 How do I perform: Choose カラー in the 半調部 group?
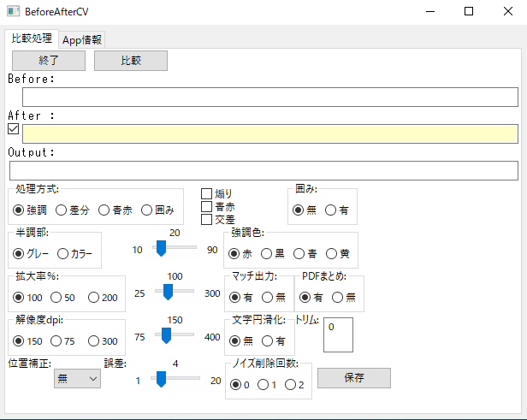tap(63, 253)
